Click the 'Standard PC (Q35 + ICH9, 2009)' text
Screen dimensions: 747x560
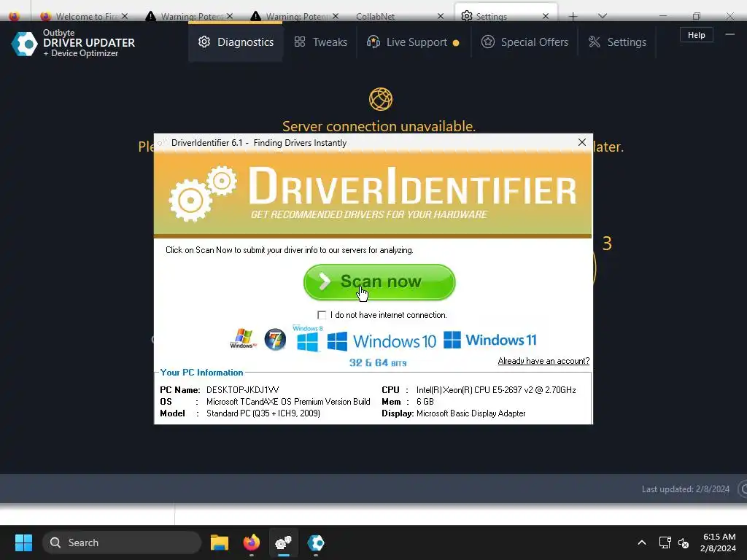point(263,413)
